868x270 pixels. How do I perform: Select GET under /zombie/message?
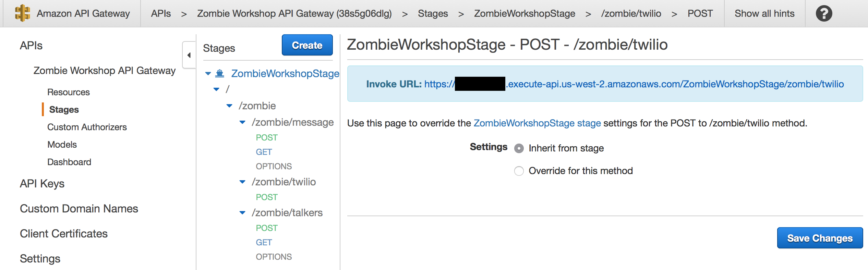[x=264, y=152]
